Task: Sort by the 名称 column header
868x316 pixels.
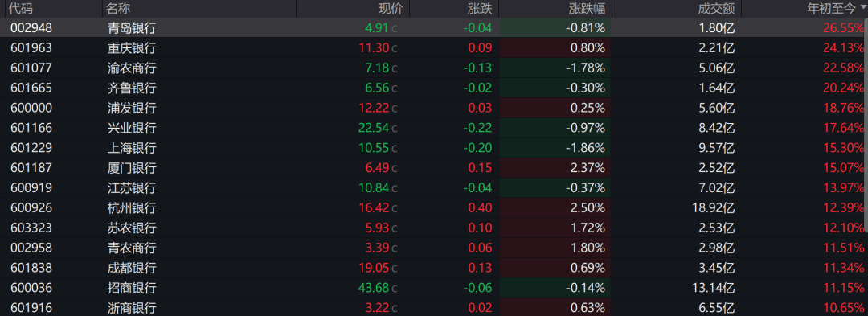Action: tap(118, 8)
